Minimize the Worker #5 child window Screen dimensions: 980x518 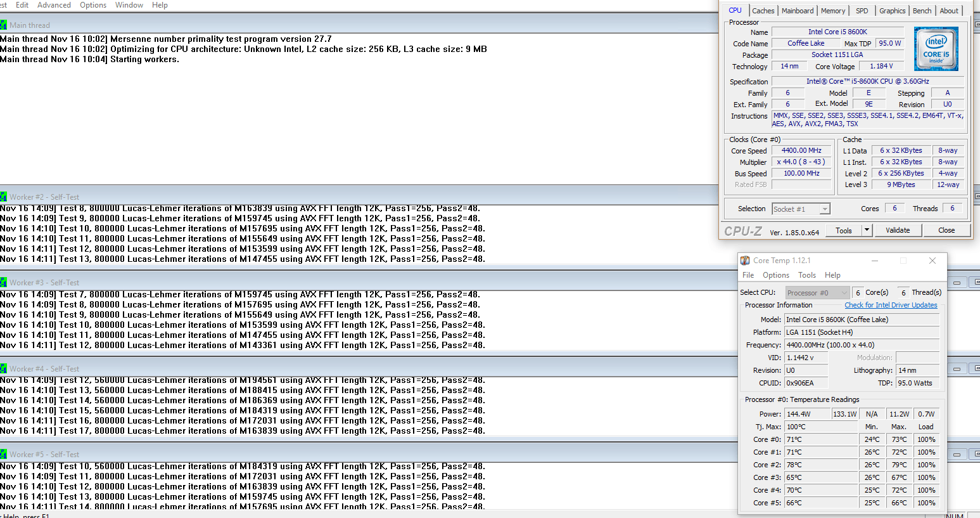[x=957, y=455]
